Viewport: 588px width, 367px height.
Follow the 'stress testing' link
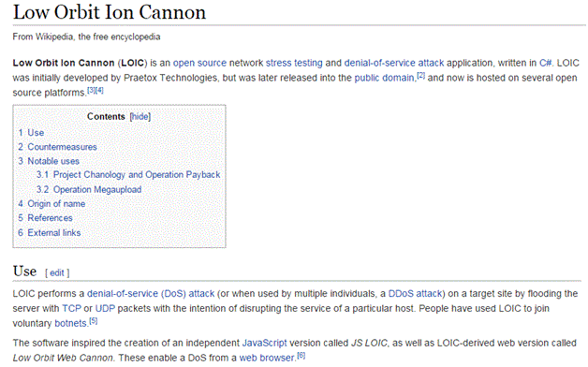pyautogui.click(x=294, y=63)
